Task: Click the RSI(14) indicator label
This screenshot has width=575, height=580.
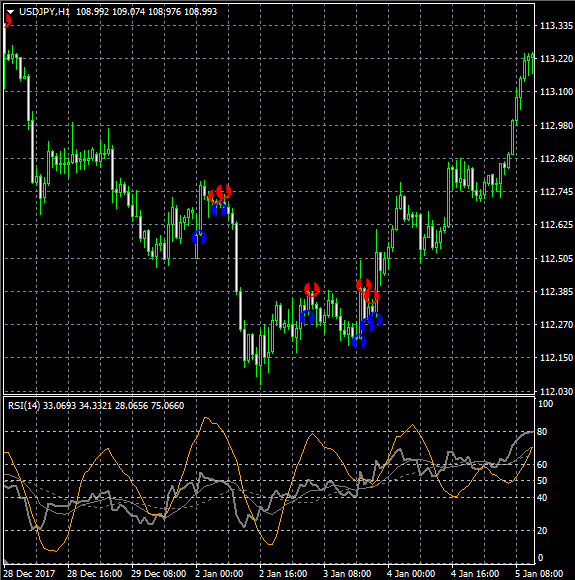Action: (24, 406)
